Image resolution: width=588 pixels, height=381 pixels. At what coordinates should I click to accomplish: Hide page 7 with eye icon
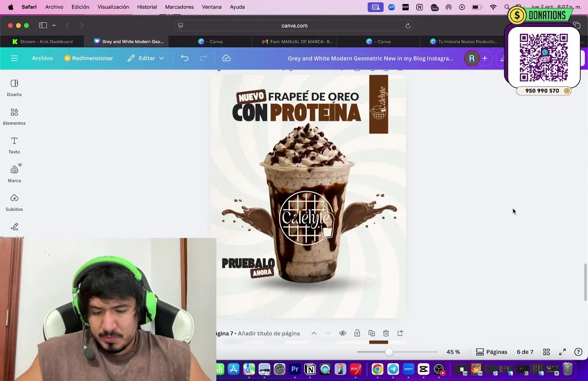coord(342,333)
